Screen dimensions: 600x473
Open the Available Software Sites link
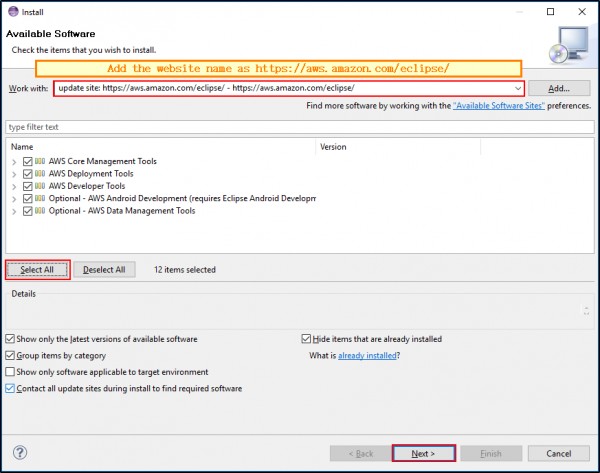coord(499,106)
